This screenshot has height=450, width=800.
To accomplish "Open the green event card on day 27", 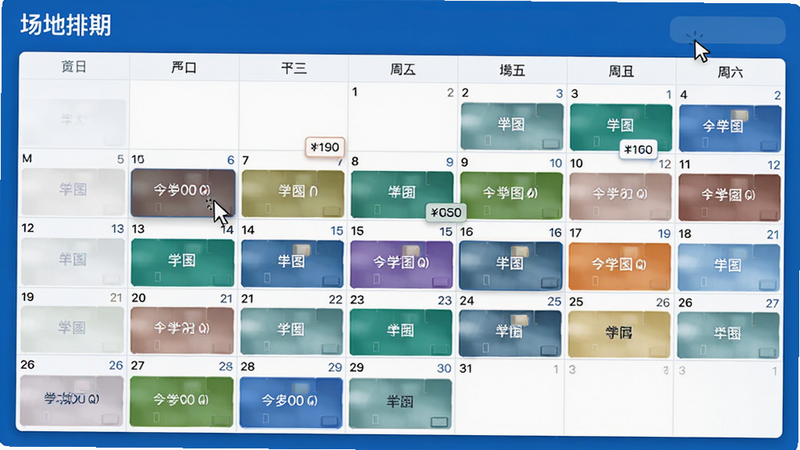I will [x=182, y=401].
